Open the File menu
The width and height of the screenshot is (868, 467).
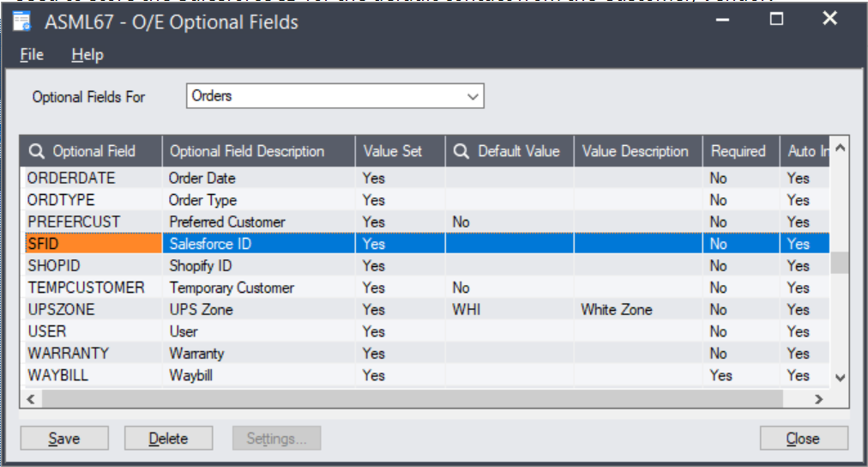click(32, 55)
